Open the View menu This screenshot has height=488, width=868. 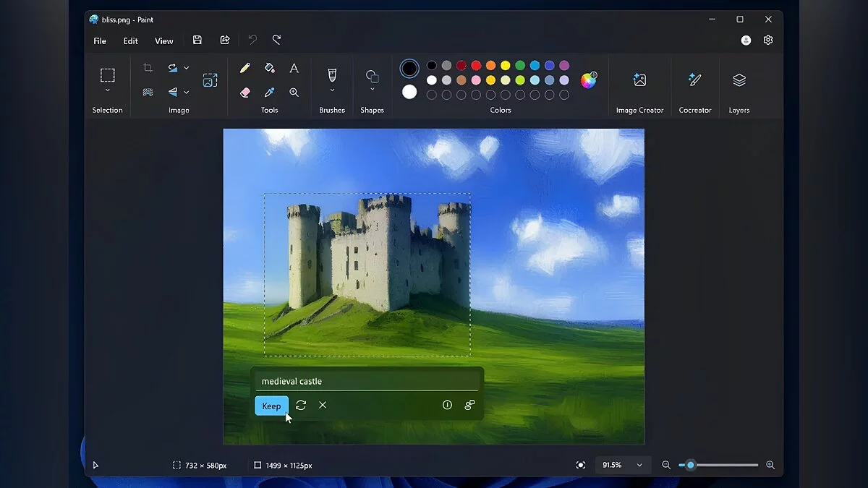click(x=164, y=41)
